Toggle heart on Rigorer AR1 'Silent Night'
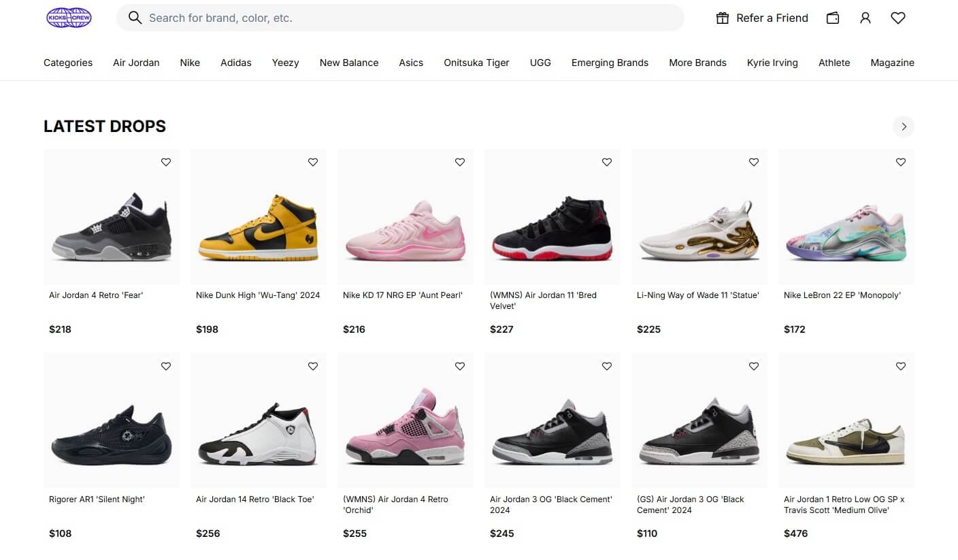The width and height of the screenshot is (958, 560). pyautogui.click(x=166, y=366)
